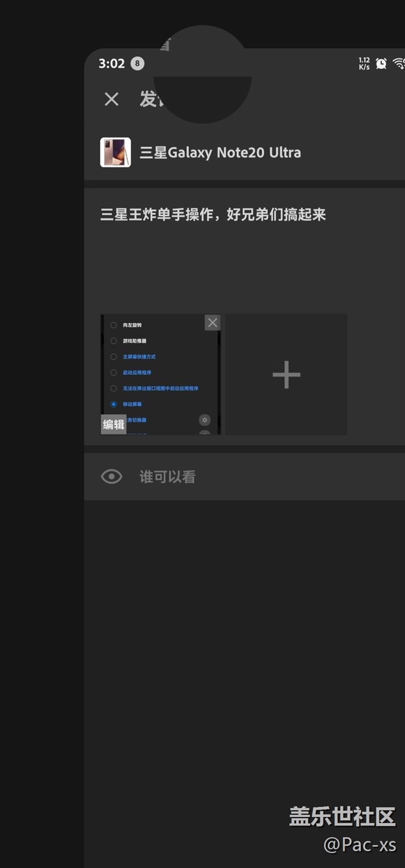Click the gear icon inside the attached screenshot
The image size is (405, 868).
point(204,420)
